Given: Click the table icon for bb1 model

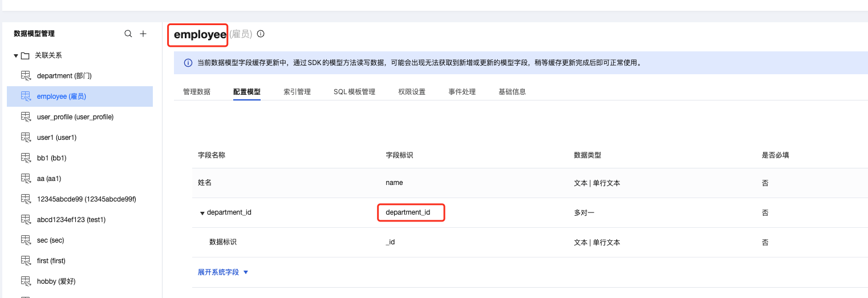Looking at the screenshot, I should 26,158.
